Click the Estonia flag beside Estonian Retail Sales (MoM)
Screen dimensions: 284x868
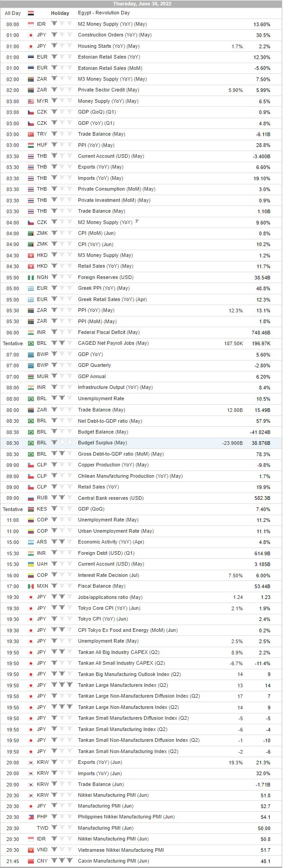(31, 68)
